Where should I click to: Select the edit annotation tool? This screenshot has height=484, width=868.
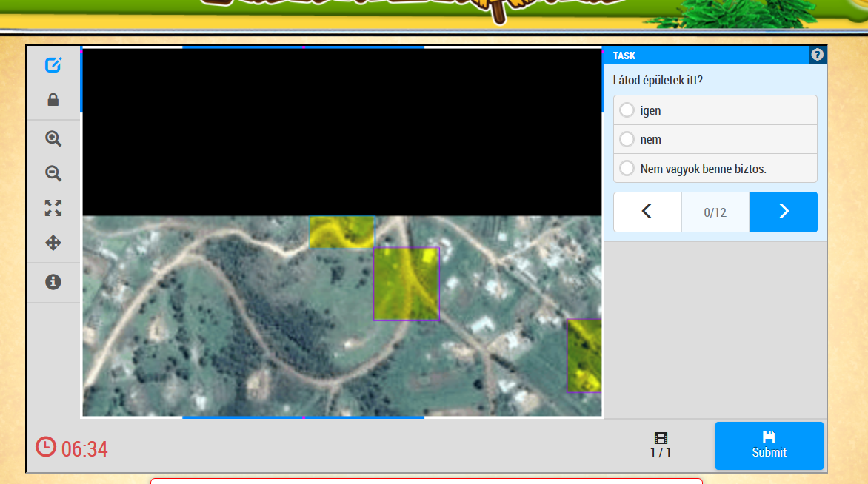pos(53,65)
